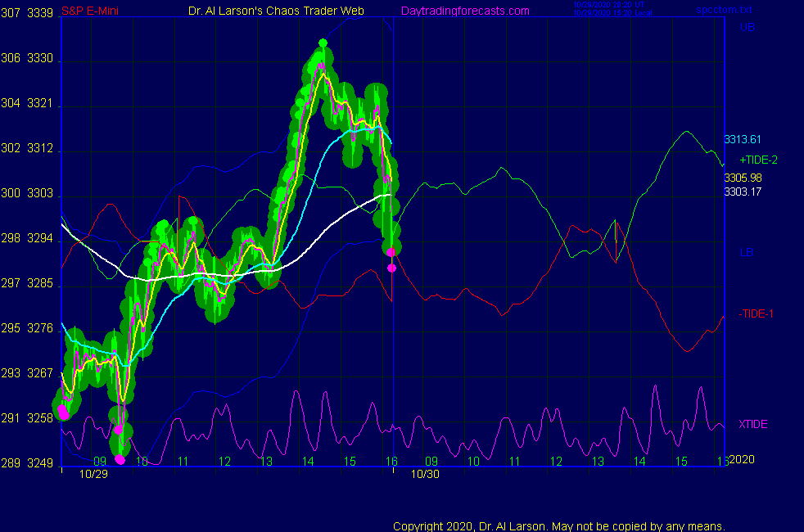Open the Daytradingforecasts.com link
This screenshot has width=804, height=532.
(464, 11)
